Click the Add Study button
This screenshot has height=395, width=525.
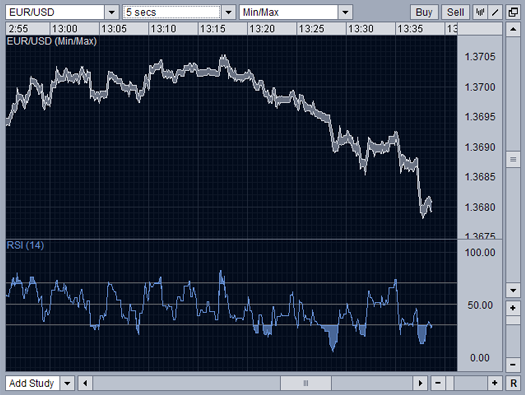(x=32, y=383)
